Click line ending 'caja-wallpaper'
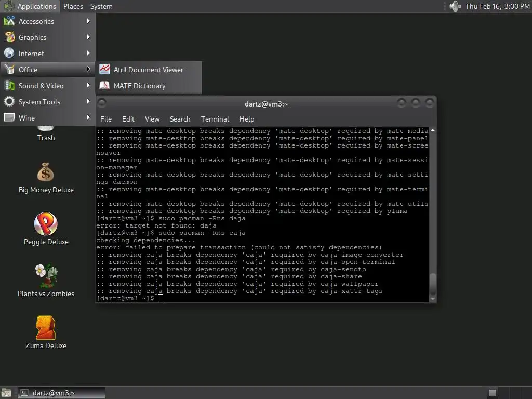Image resolution: width=532 pixels, height=399 pixels. (237, 284)
